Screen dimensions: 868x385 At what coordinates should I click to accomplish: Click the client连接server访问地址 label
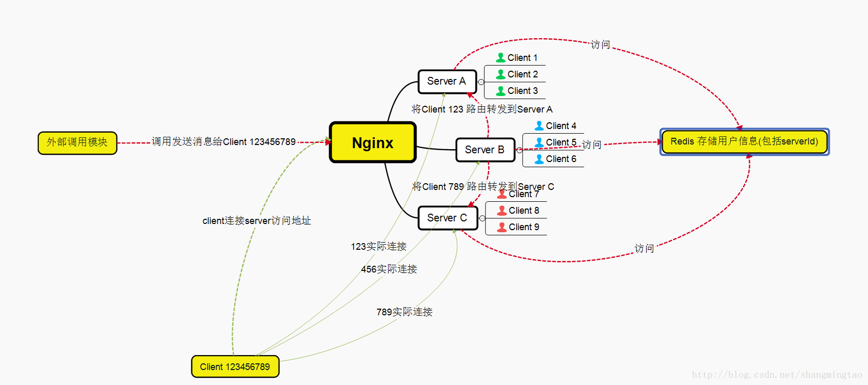click(x=256, y=221)
